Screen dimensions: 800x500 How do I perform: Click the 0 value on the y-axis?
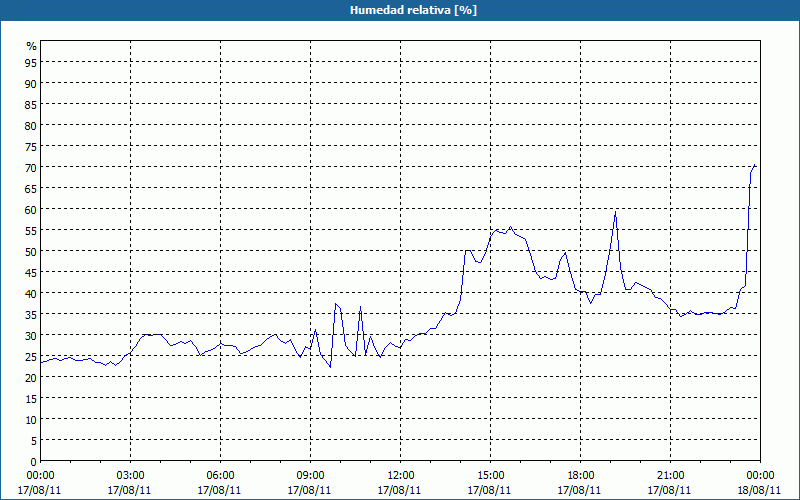(34, 462)
